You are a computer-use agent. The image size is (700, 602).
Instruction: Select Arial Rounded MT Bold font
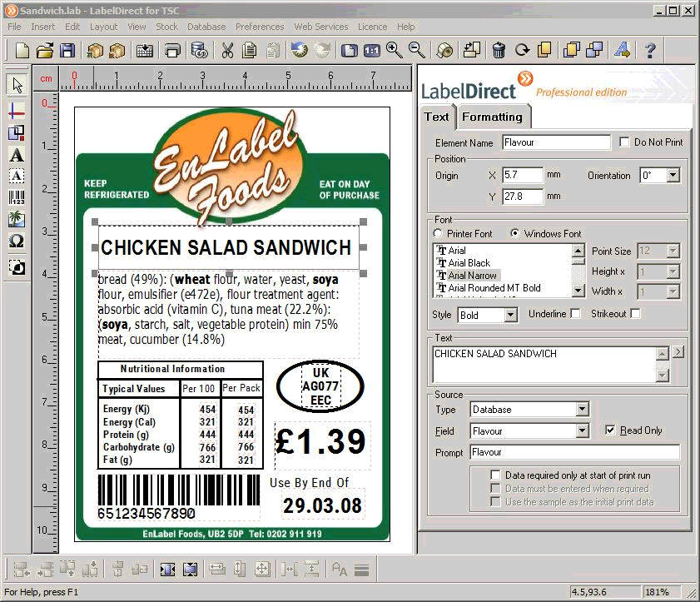click(494, 288)
